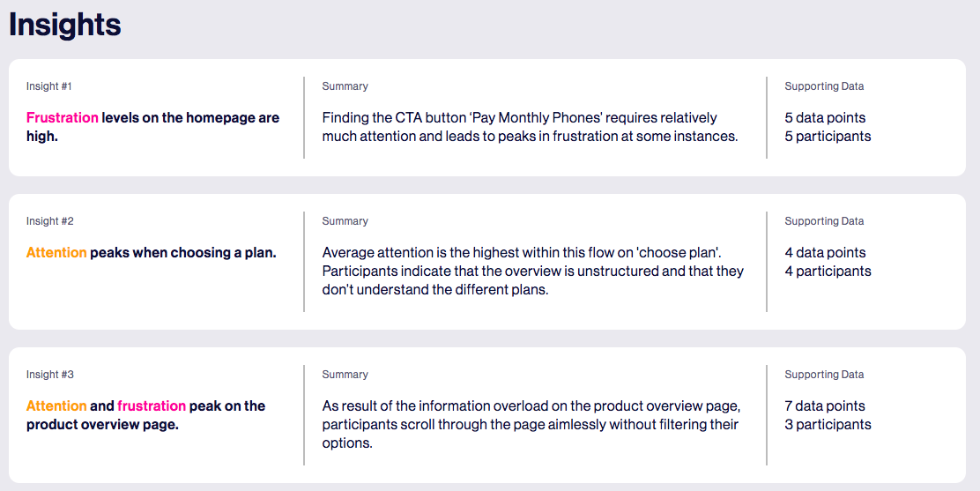Click the Insights page heading

pyautogui.click(x=65, y=25)
